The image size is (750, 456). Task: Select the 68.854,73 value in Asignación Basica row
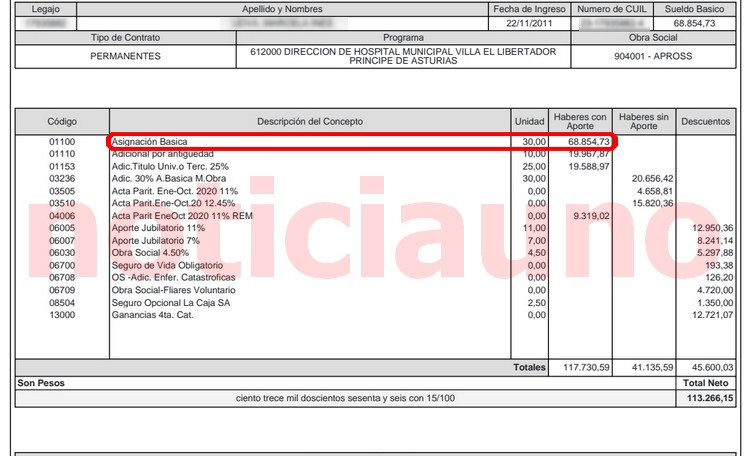point(589,142)
